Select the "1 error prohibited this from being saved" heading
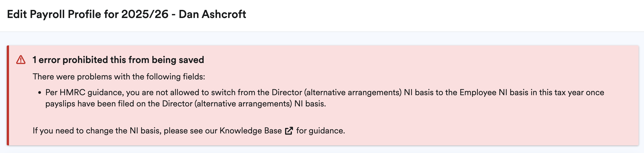 118,60
